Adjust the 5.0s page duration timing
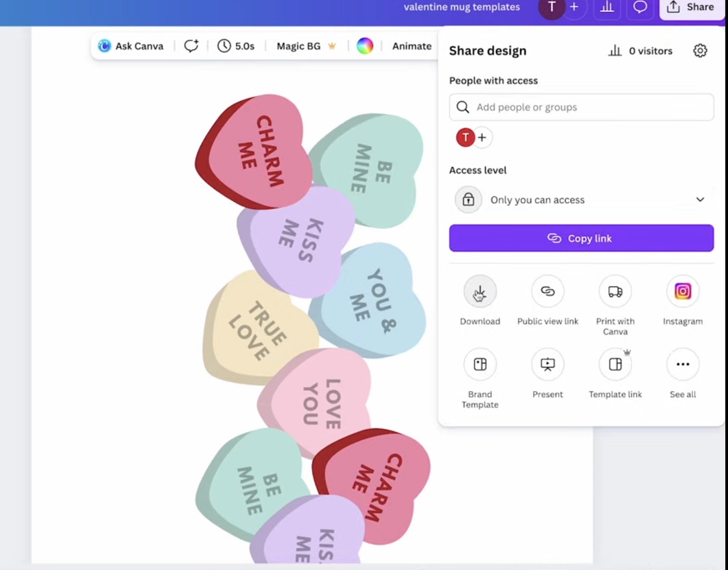 tap(236, 46)
